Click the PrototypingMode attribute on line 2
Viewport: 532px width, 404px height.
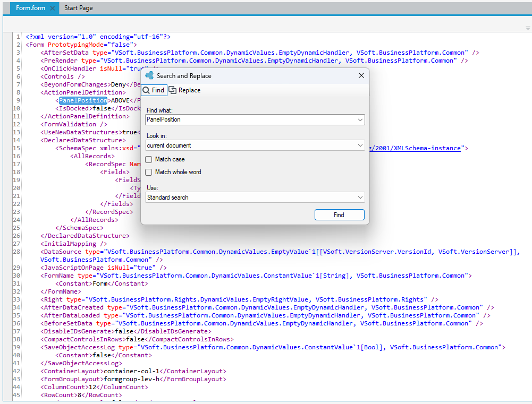click(x=75, y=45)
